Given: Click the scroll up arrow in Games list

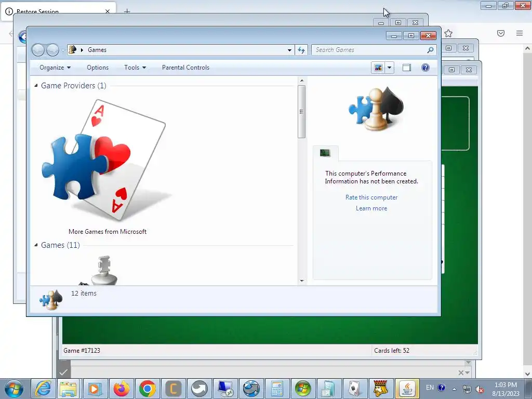Looking at the screenshot, I should (x=302, y=81).
